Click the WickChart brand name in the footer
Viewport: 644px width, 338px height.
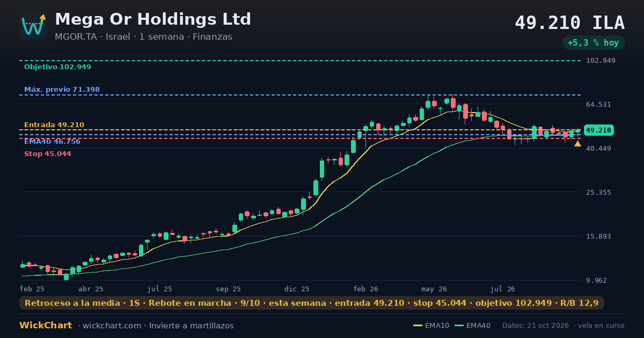[x=46, y=326]
